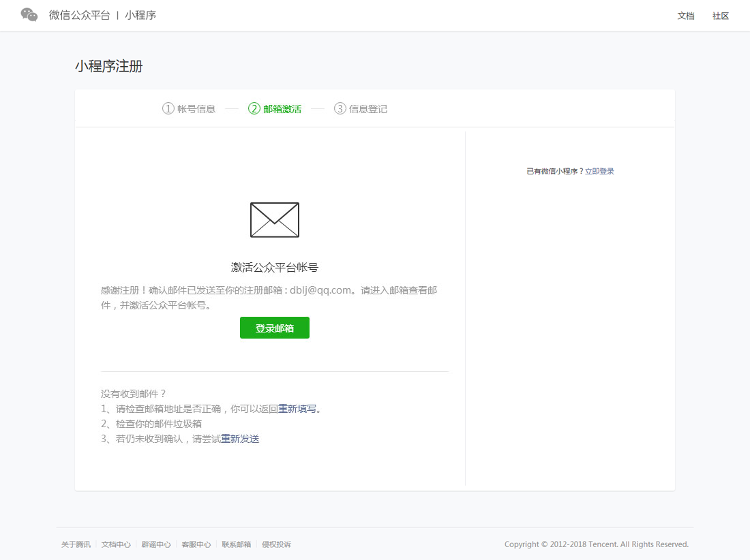The width and height of the screenshot is (750, 560).
Task: Click 重新发送 to resend the email
Action: (x=240, y=439)
